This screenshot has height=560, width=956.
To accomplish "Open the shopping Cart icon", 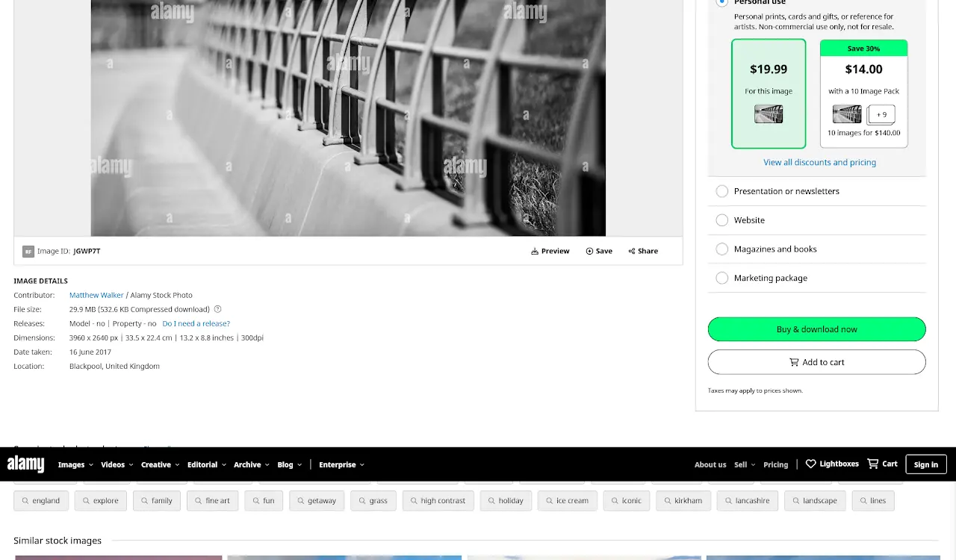I will (872, 464).
